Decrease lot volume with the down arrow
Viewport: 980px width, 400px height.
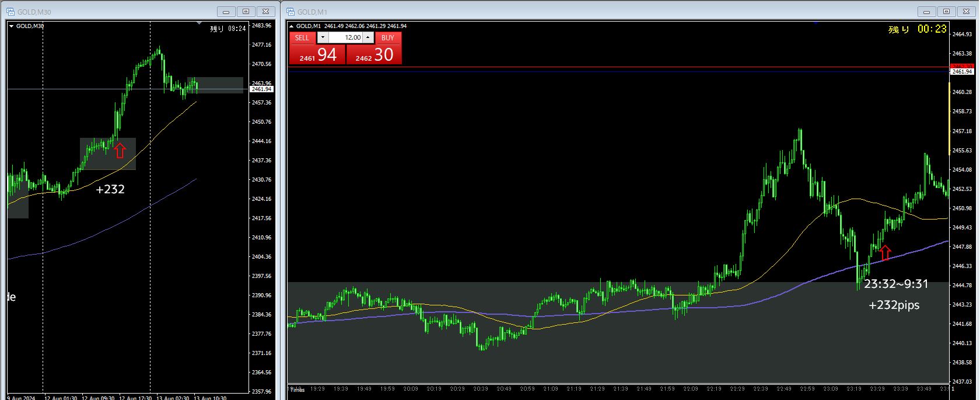click(323, 37)
